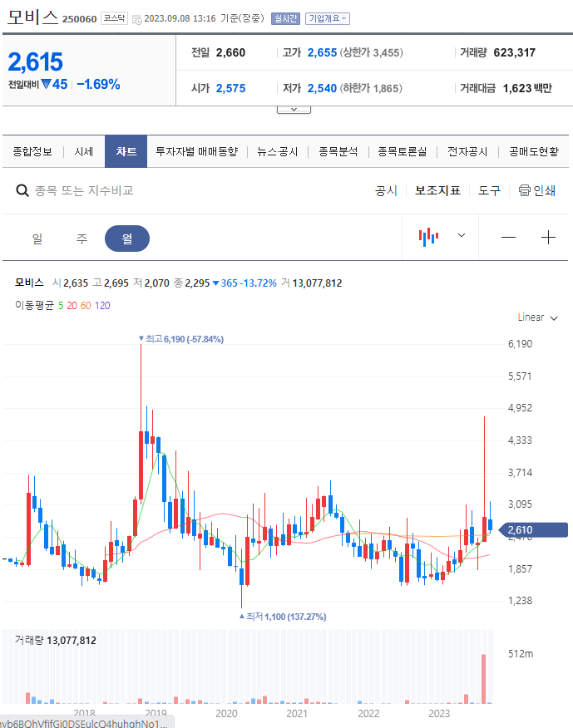This screenshot has height=728, width=573.
Task: Open the 종목분석 tab
Action: (x=338, y=151)
